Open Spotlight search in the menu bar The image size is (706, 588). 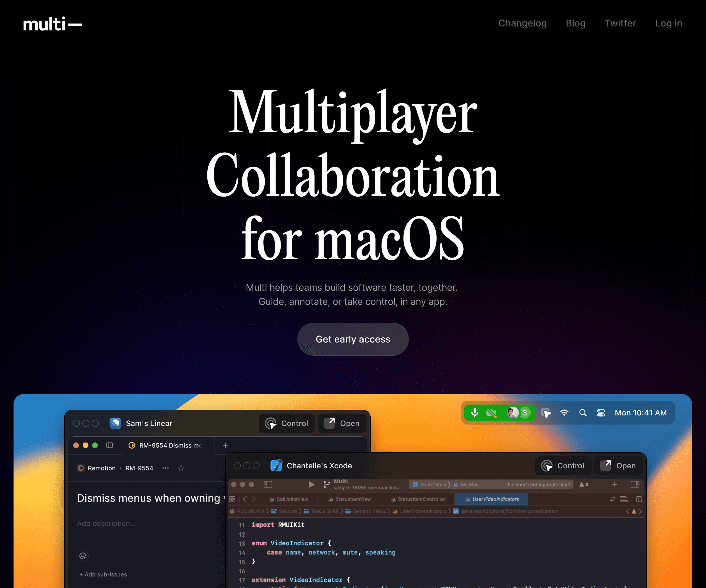coord(583,412)
